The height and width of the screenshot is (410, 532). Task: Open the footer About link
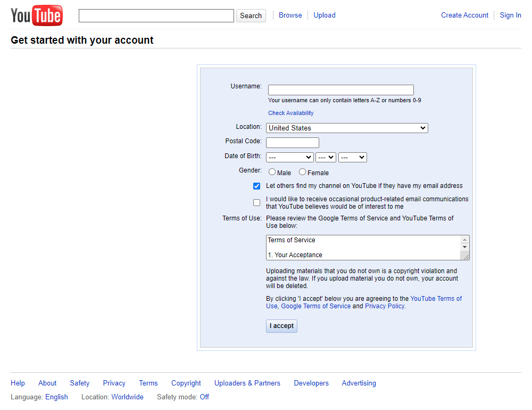[x=47, y=383]
